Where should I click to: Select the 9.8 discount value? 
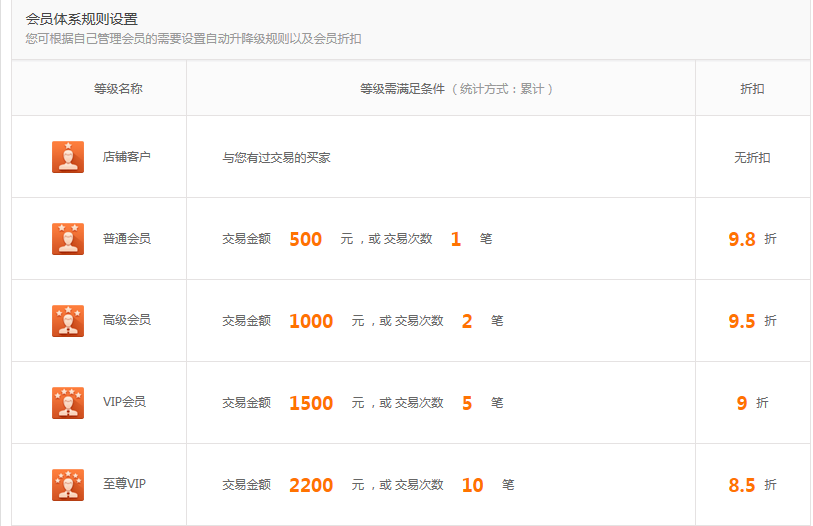pos(742,239)
